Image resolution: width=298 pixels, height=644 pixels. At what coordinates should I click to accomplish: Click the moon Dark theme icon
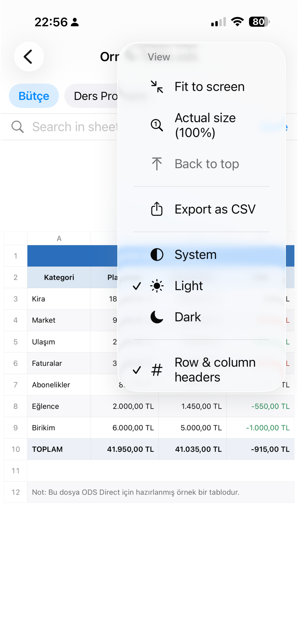tap(157, 317)
